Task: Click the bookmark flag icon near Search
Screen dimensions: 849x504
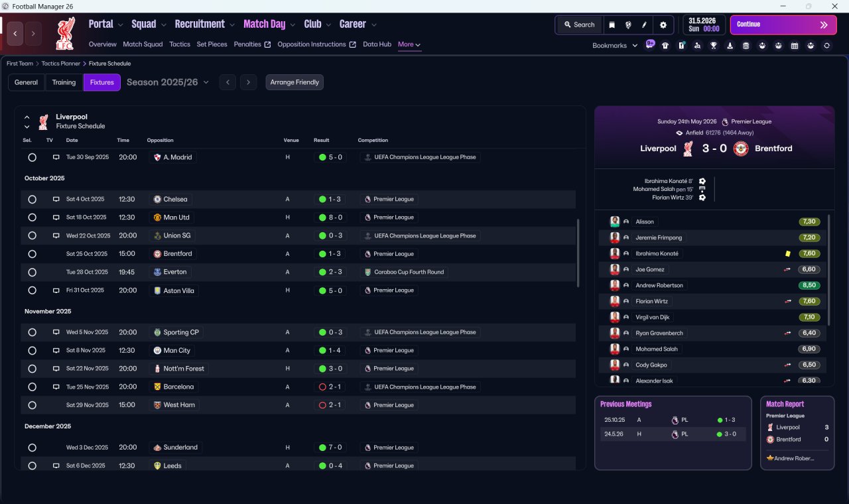Action: pyautogui.click(x=612, y=25)
